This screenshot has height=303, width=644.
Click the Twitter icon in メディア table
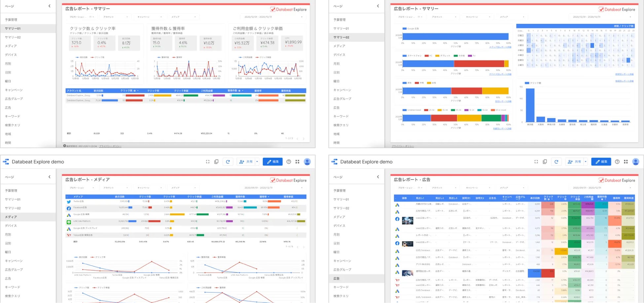click(x=69, y=202)
